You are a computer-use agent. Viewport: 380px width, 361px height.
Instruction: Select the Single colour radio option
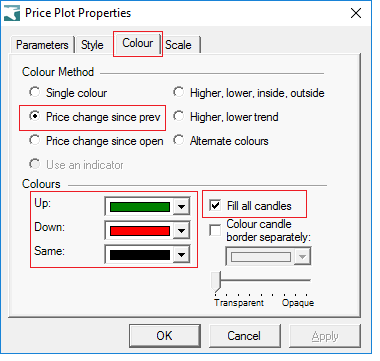pyautogui.click(x=35, y=92)
